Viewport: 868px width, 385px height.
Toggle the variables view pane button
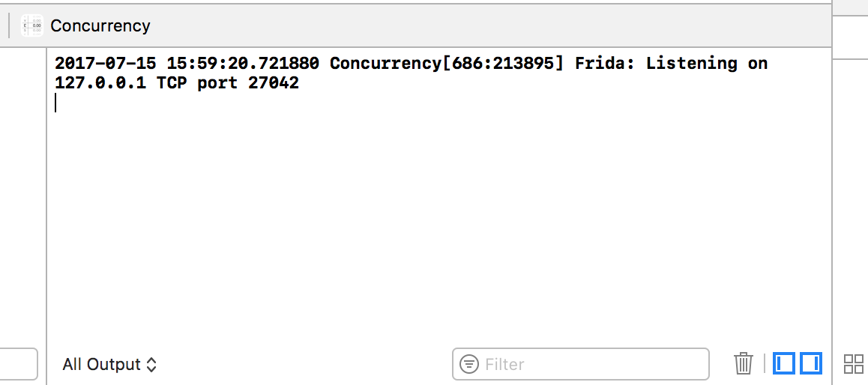tap(784, 363)
